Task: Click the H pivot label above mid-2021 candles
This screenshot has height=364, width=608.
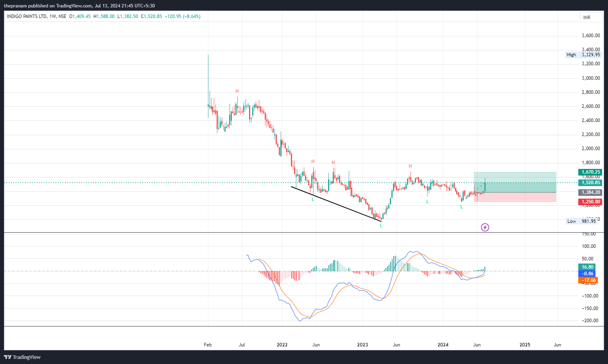Action: (x=237, y=91)
